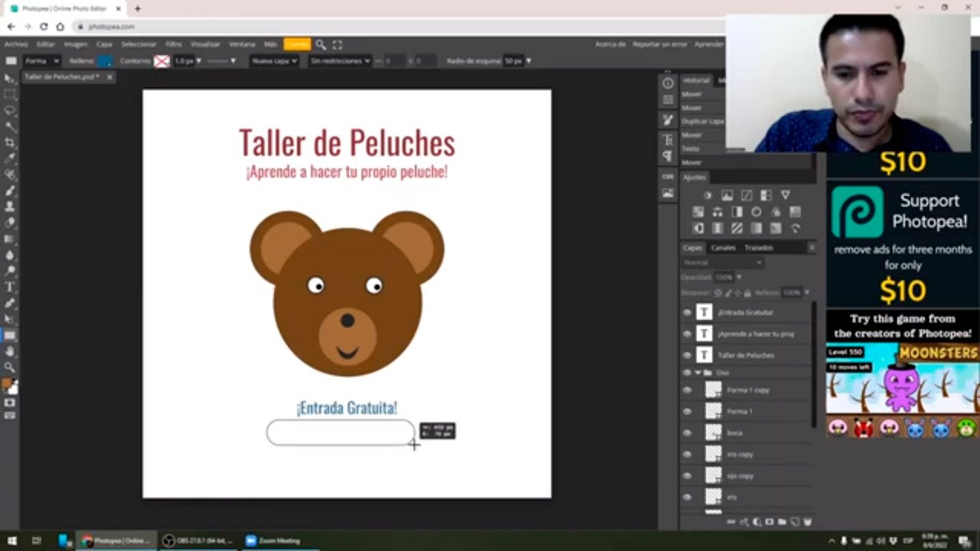
Task: Select the Hand tool
Action: [x=10, y=351]
